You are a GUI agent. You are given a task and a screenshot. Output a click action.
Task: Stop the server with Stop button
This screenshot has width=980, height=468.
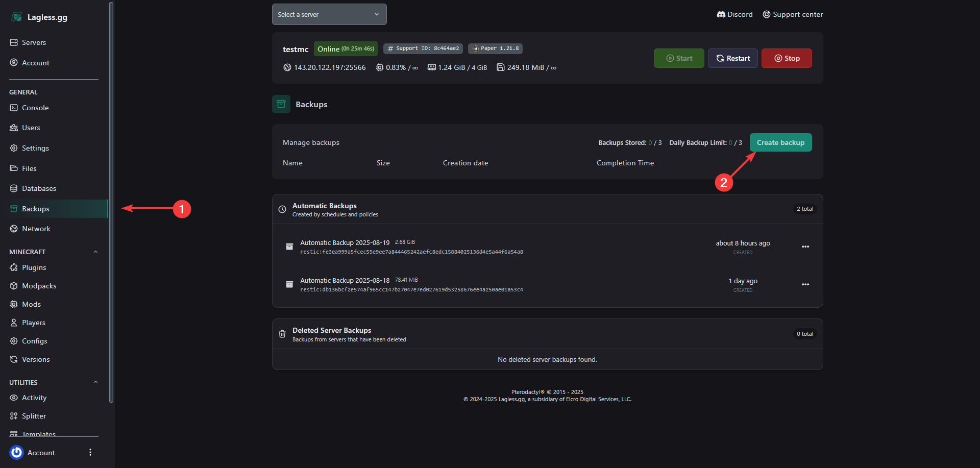(786, 58)
